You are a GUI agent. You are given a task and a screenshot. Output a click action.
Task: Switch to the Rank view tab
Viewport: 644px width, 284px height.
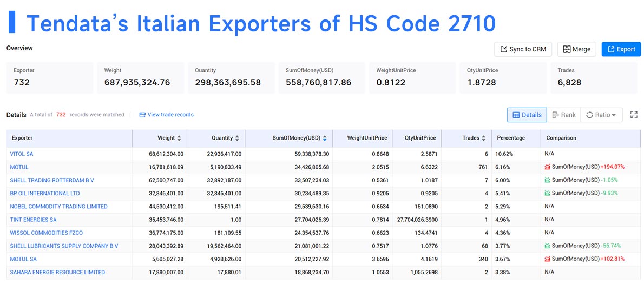tap(564, 115)
